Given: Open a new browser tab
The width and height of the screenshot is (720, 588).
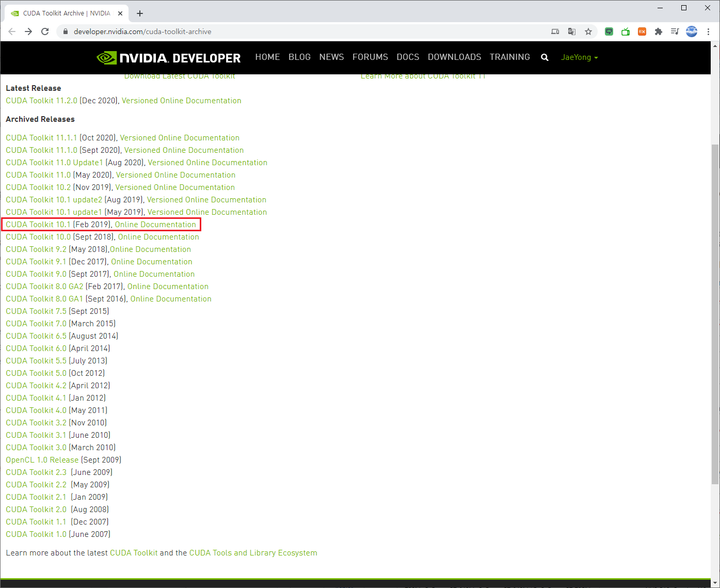Looking at the screenshot, I should (140, 13).
